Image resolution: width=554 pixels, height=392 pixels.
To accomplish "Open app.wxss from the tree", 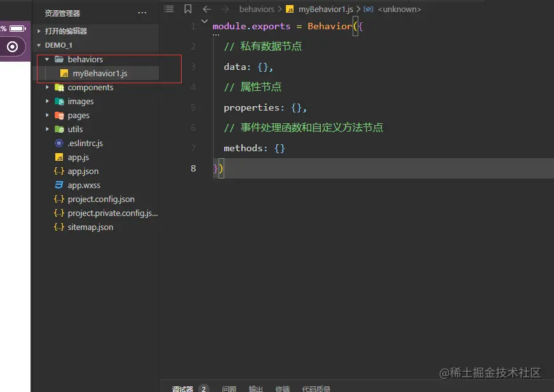I will [x=84, y=186].
